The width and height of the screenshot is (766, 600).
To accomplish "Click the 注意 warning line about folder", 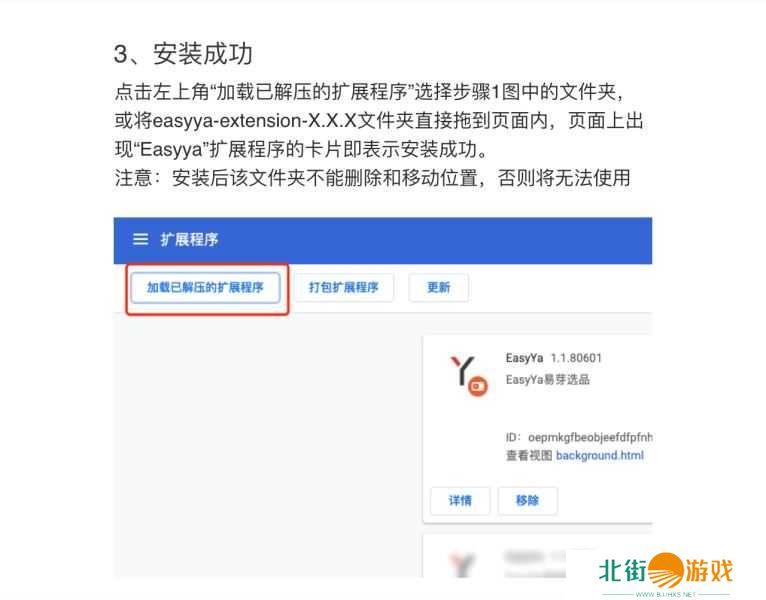I will [x=372, y=178].
